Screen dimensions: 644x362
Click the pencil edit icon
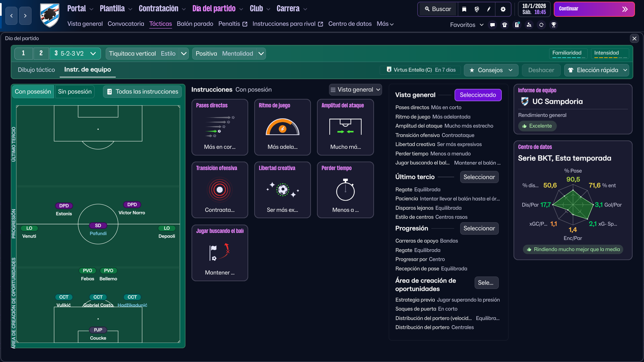(x=489, y=9)
